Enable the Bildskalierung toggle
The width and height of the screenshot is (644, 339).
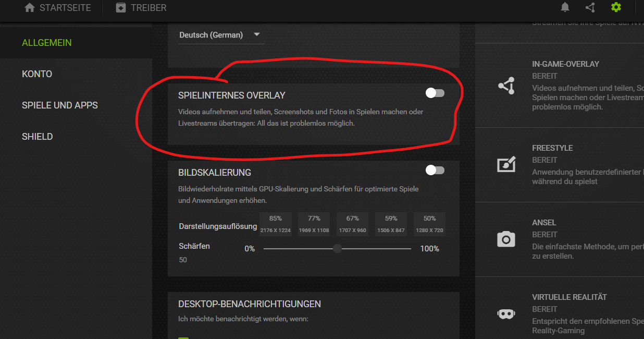coord(435,170)
